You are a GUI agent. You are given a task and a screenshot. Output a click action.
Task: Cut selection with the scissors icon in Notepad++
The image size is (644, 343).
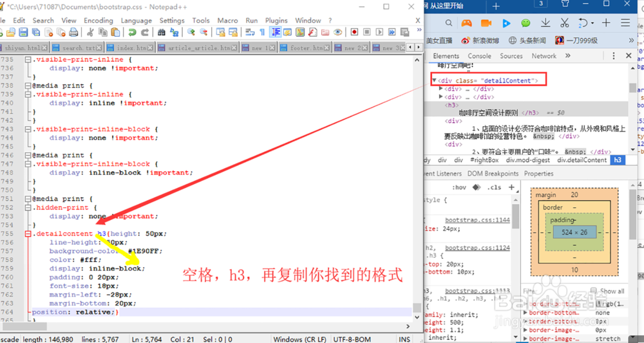[x=90, y=32]
